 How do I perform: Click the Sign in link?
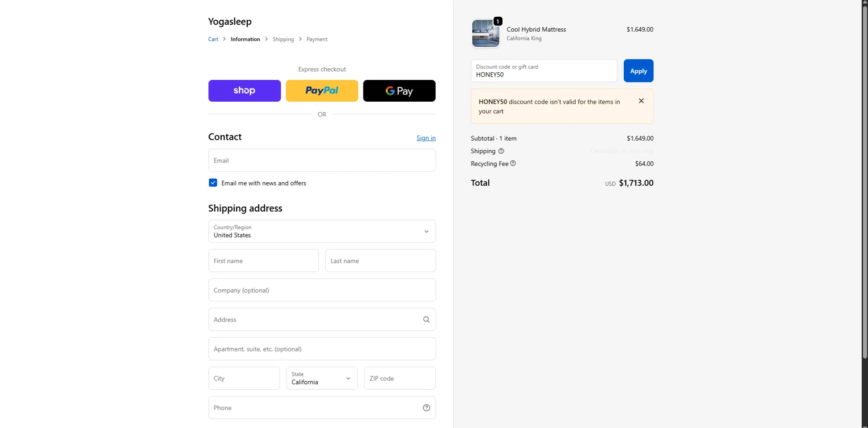tap(426, 138)
